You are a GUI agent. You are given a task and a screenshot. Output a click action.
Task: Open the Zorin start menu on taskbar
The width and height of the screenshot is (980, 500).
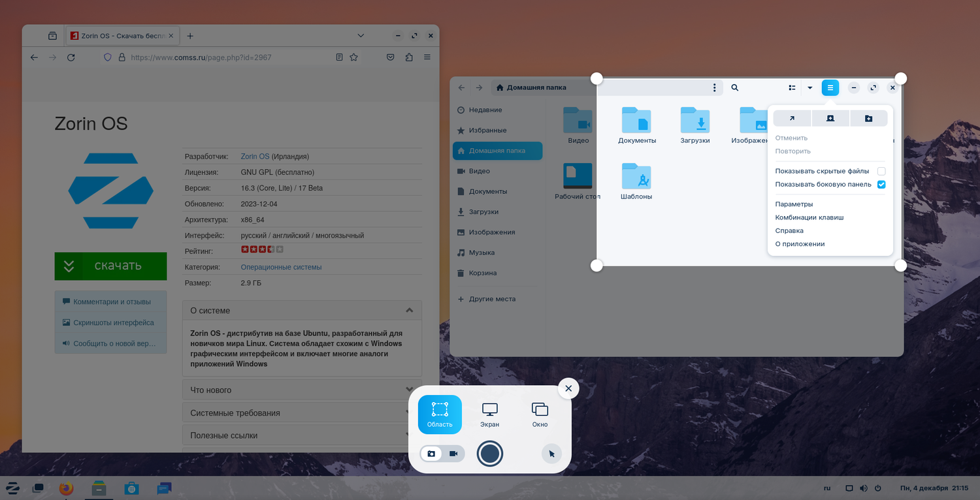tap(12, 488)
